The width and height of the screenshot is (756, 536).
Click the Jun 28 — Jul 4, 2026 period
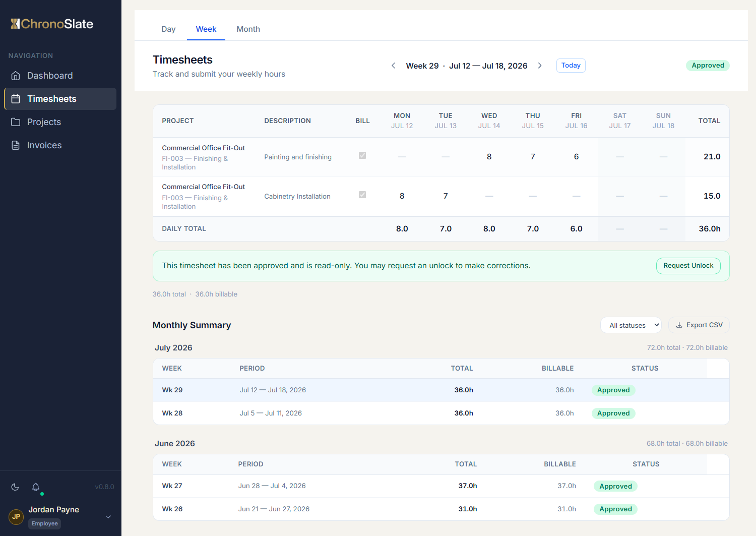click(x=272, y=486)
